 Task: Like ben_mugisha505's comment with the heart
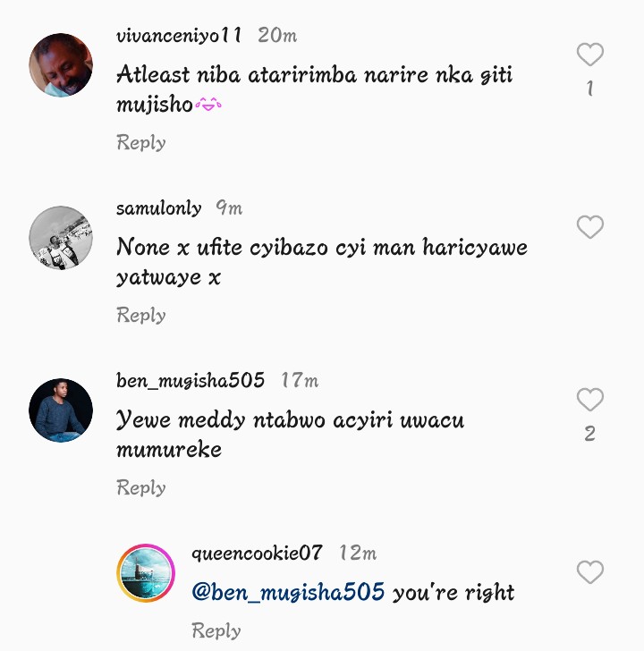pyautogui.click(x=589, y=400)
